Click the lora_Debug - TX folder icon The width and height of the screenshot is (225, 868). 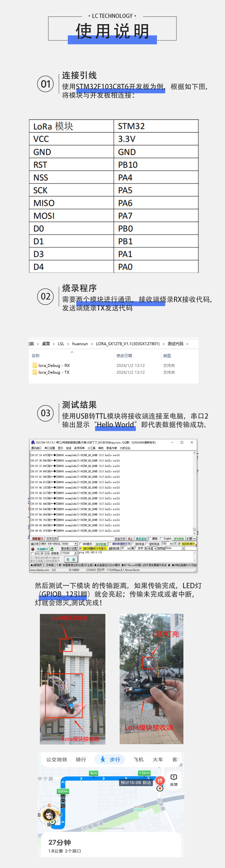[34, 372]
